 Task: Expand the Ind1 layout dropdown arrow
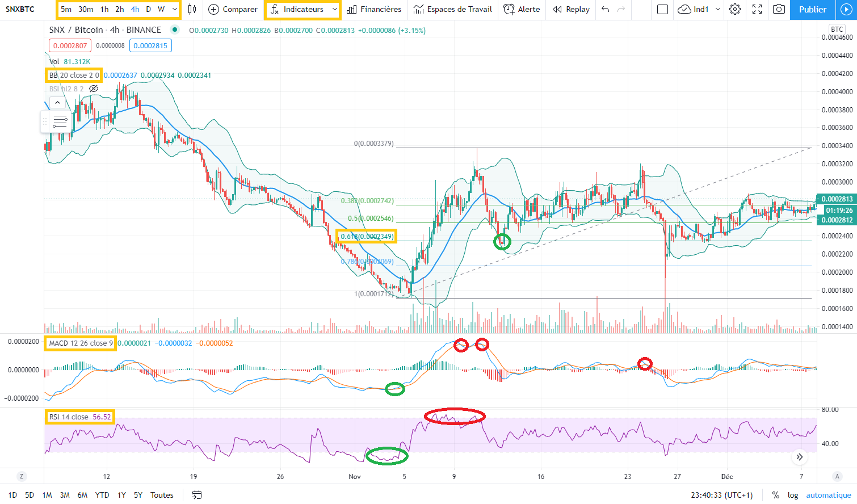pyautogui.click(x=718, y=9)
